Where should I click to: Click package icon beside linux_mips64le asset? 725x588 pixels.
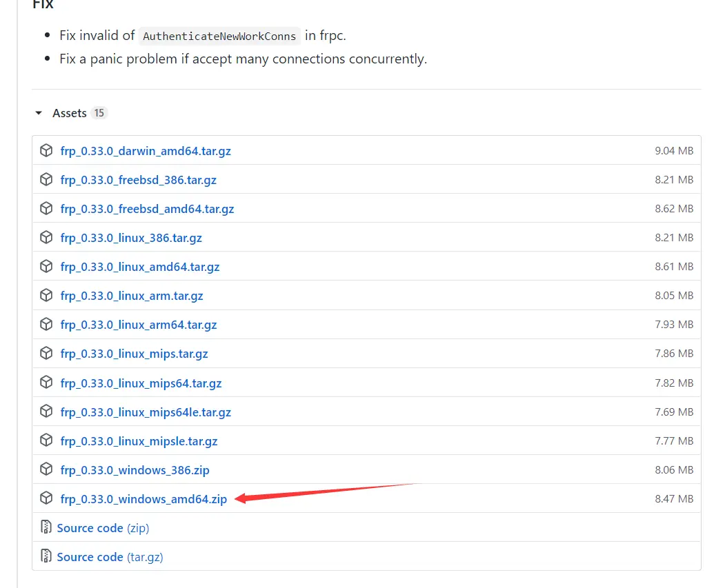(46, 411)
